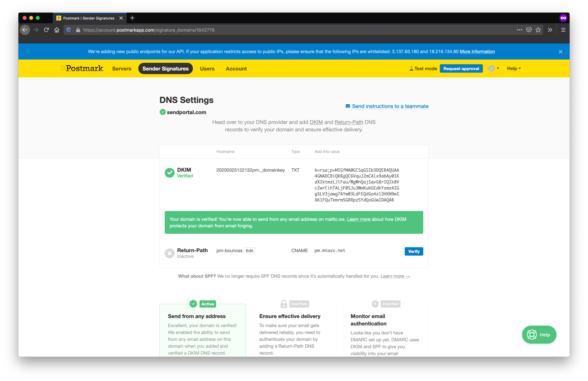Save page with the Pocket icon
Screen dimensions: 588x381
pyautogui.click(x=529, y=30)
